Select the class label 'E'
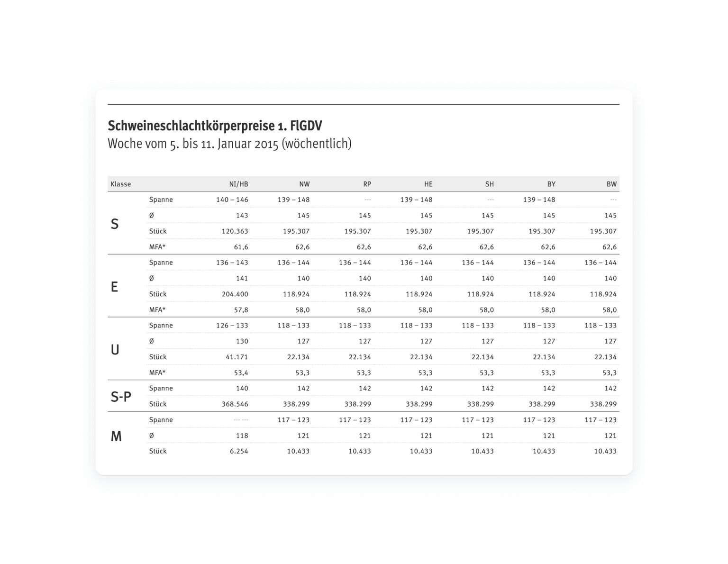728x564 pixels. point(114,287)
